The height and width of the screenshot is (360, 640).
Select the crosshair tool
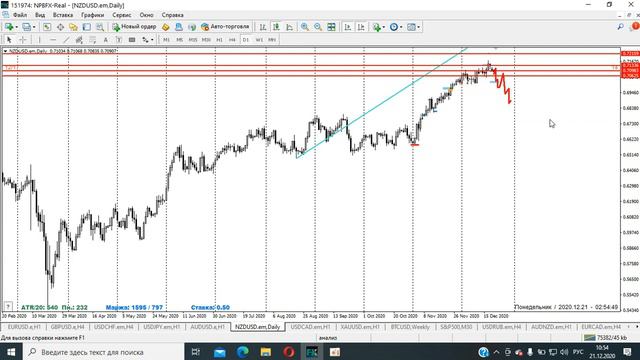click(23, 40)
